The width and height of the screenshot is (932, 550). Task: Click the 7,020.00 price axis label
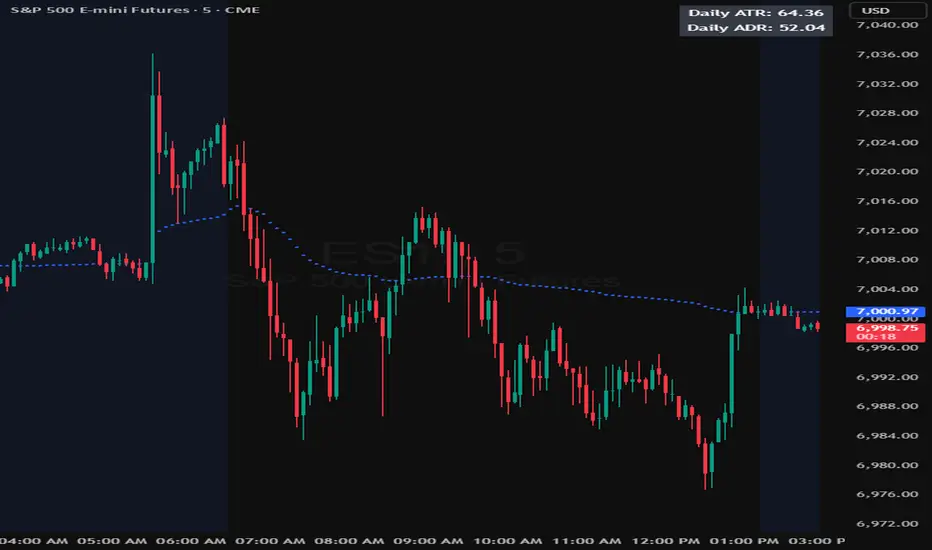887,171
